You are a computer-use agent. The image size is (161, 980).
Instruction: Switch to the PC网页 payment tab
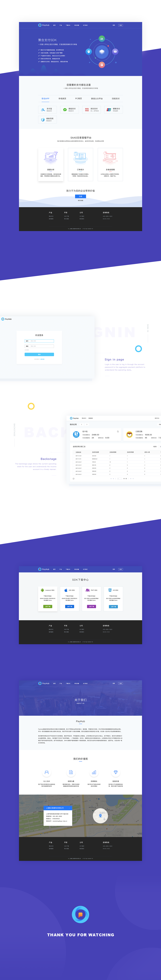79,98
